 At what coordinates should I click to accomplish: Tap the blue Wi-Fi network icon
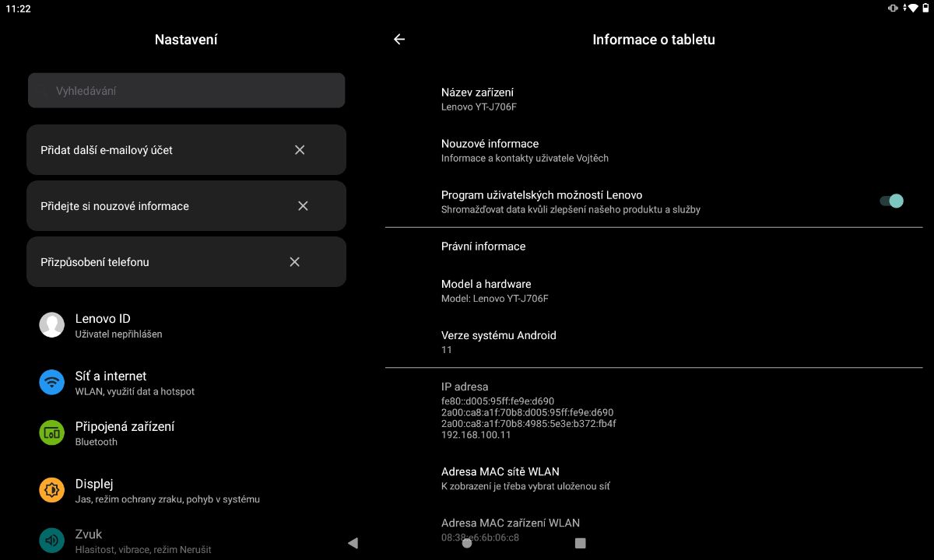click(51, 383)
